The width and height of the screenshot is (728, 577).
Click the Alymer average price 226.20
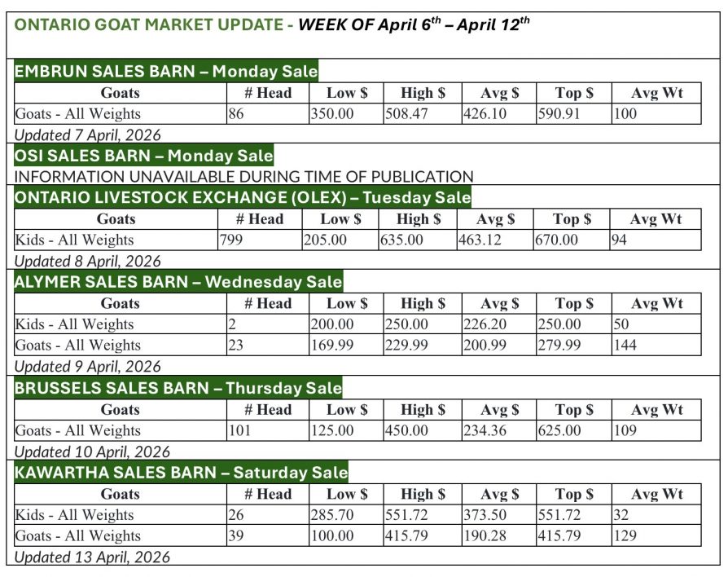tap(484, 324)
